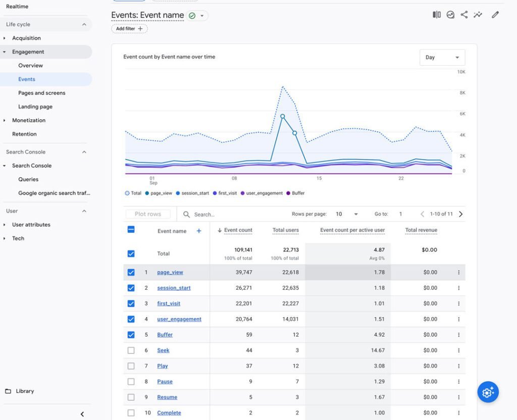Open the sparkline annotations icon
This screenshot has height=420, width=517.
(x=478, y=15)
